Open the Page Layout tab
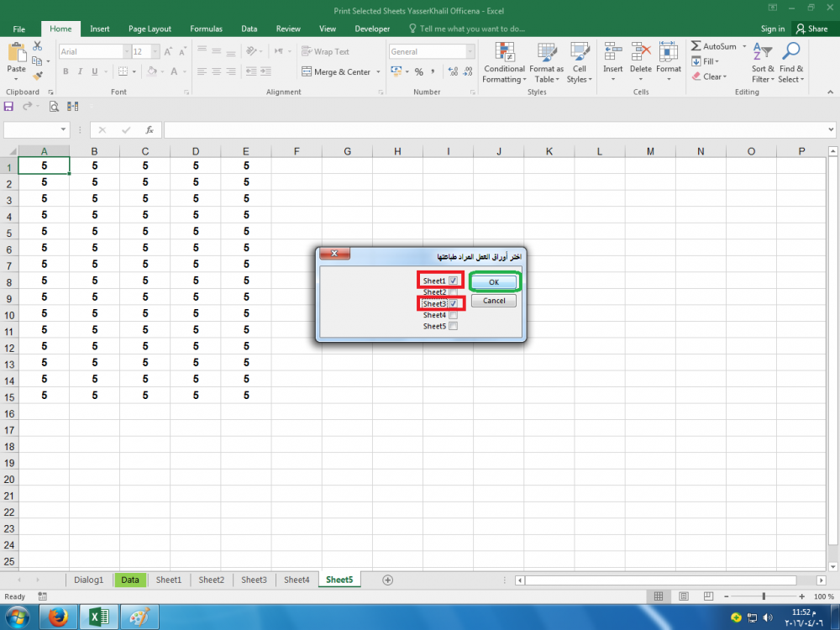 pyautogui.click(x=150, y=29)
